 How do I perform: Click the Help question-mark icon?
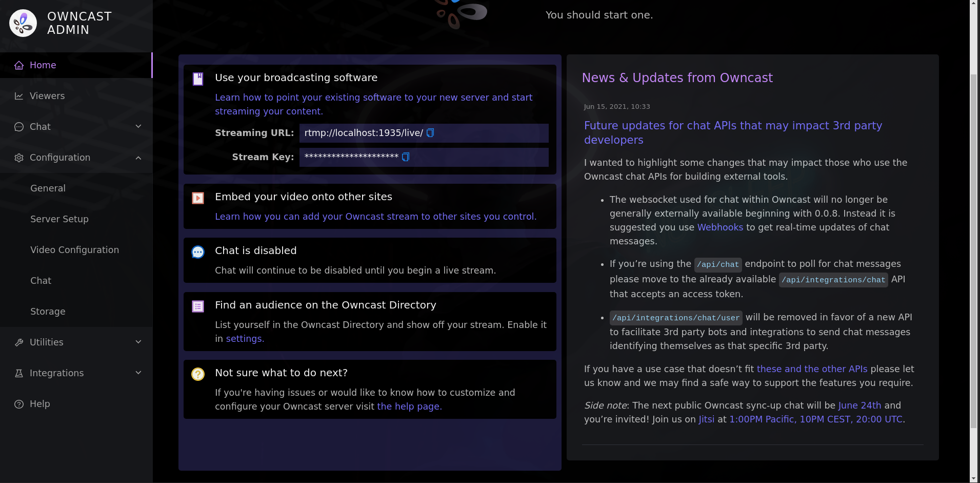18,404
